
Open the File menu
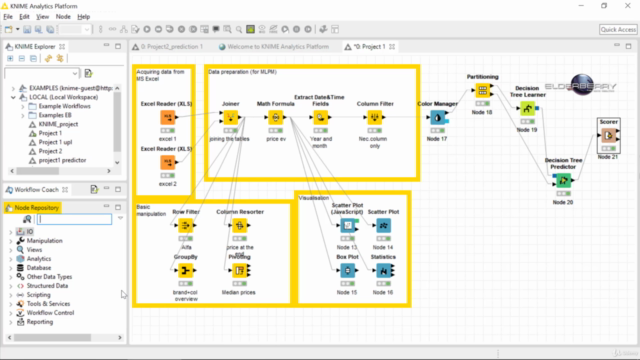tap(8, 17)
